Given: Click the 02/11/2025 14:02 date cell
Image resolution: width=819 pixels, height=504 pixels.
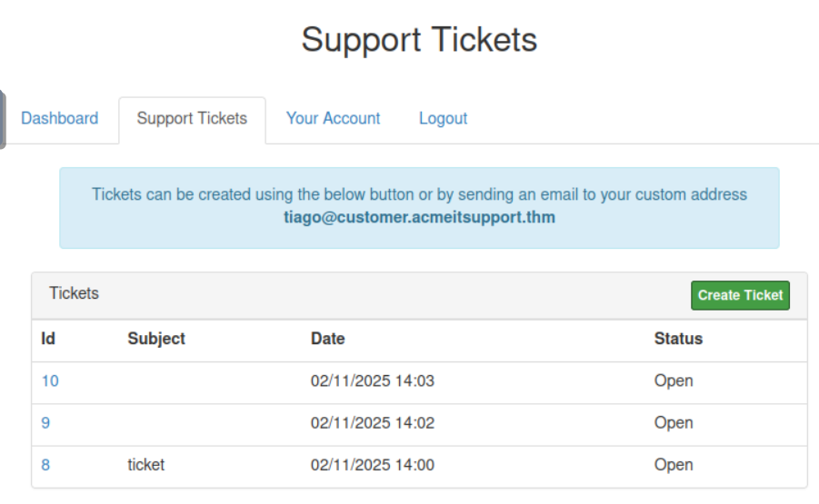Looking at the screenshot, I should [x=373, y=422].
